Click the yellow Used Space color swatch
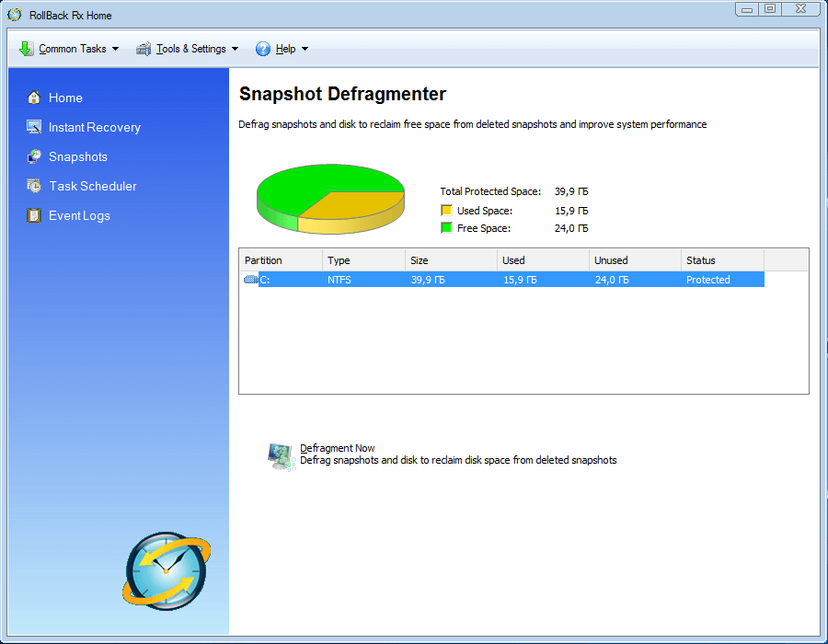 [x=446, y=210]
